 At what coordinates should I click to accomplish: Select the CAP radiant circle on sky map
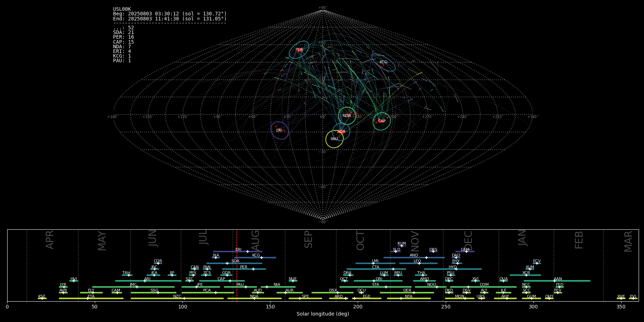coord(382,121)
